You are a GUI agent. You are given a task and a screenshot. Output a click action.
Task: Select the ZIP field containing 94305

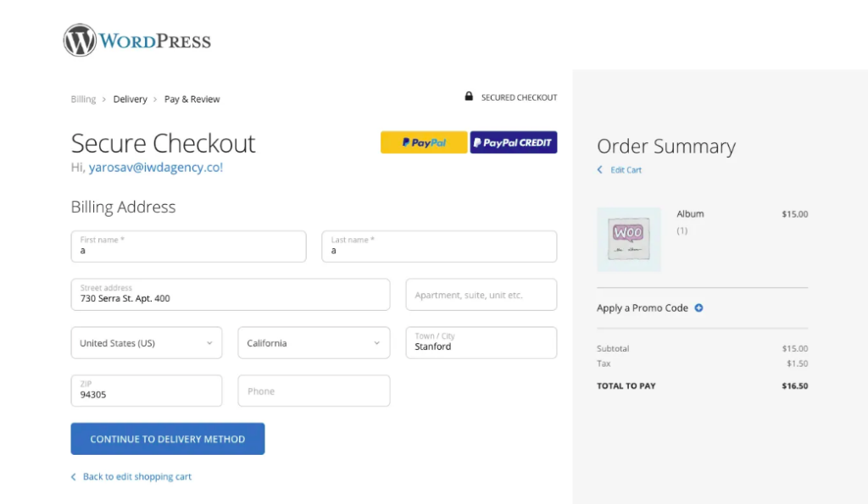tap(147, 390)
